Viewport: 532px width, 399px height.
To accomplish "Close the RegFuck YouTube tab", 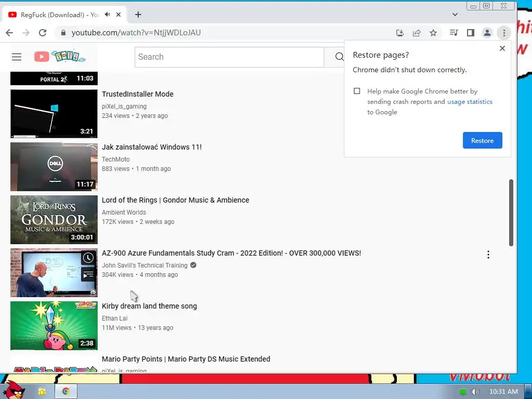I will click(x=118, y=15).
